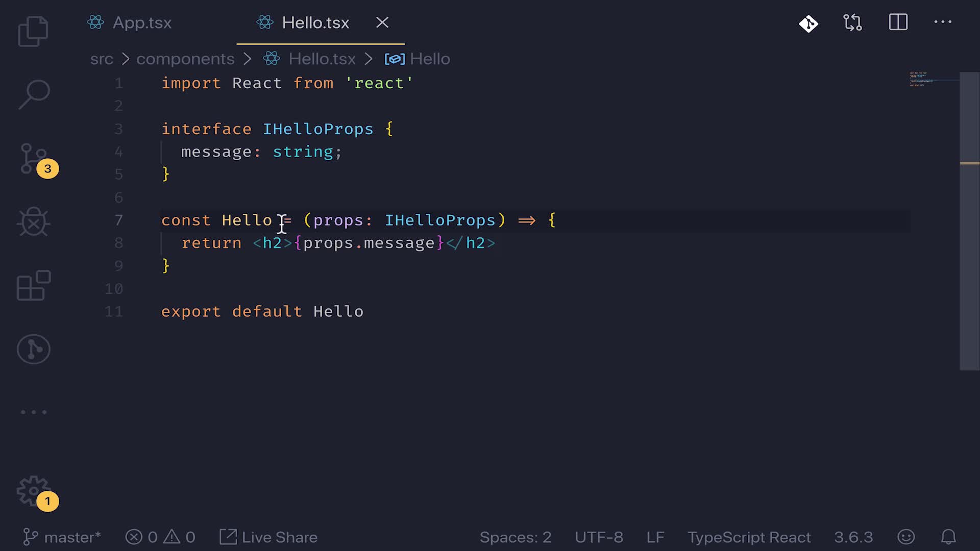Image resolution: width=980 pixels, height=551 pixels.
Task: Open the editor More Actions ellipsis menu
Action: (x=942, y=22)
